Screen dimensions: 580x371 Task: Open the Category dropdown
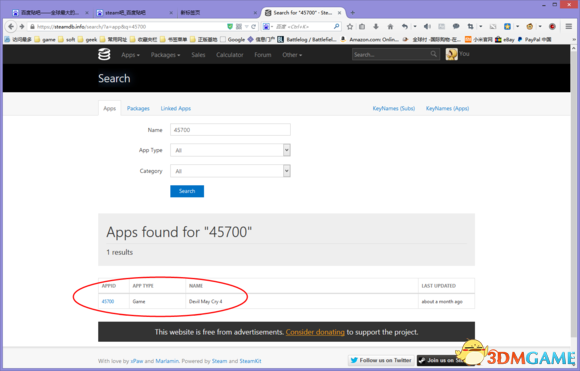tap(230, 171)
